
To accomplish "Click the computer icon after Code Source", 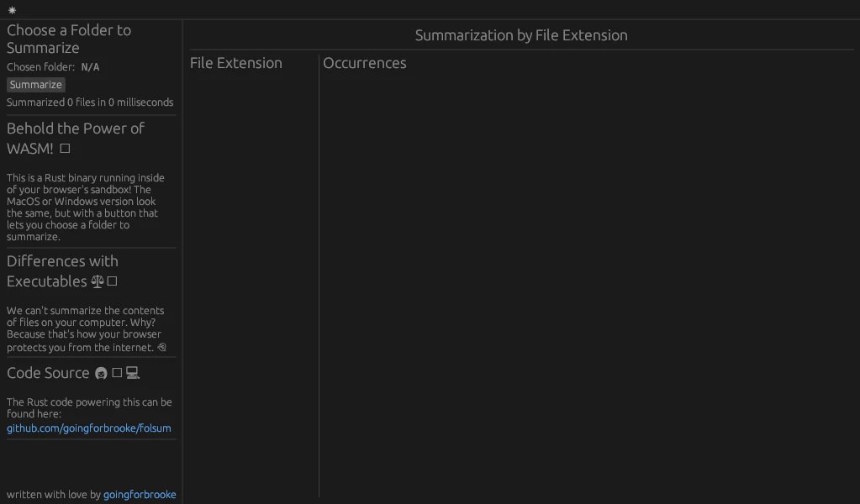I will [132, 373].
